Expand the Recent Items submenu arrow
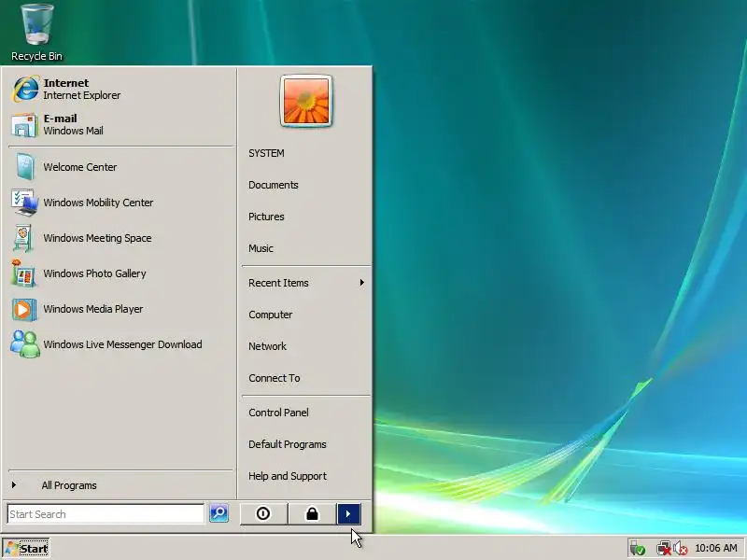747x560 pixels. (362, 283)
